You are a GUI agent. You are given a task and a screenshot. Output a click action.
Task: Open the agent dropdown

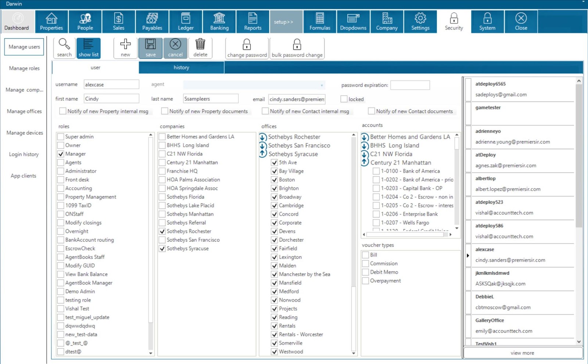tap(322, 85)
